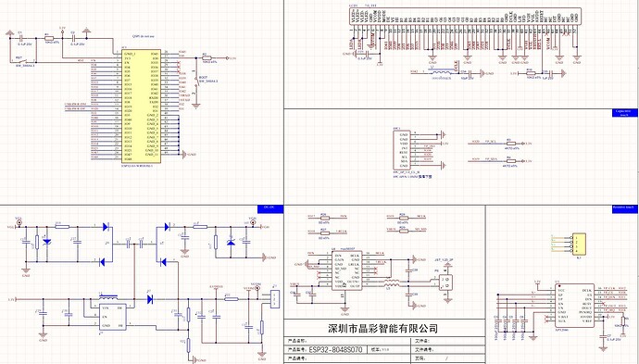The height and width of the screenshot is (364, 639).
Task: Click the SCL pin on FPC connector
Action: pos(405,157)
